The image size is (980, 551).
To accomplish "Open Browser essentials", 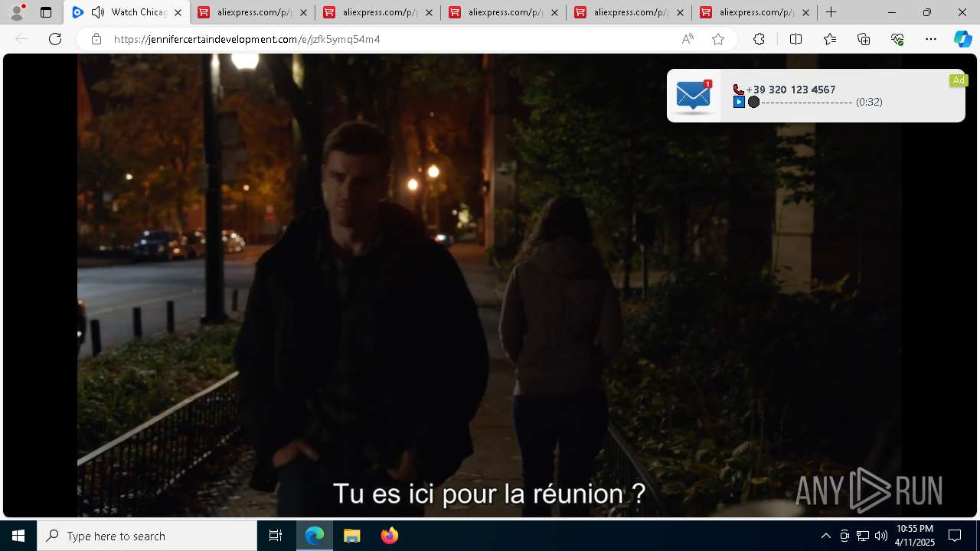I will click(897, 39).
